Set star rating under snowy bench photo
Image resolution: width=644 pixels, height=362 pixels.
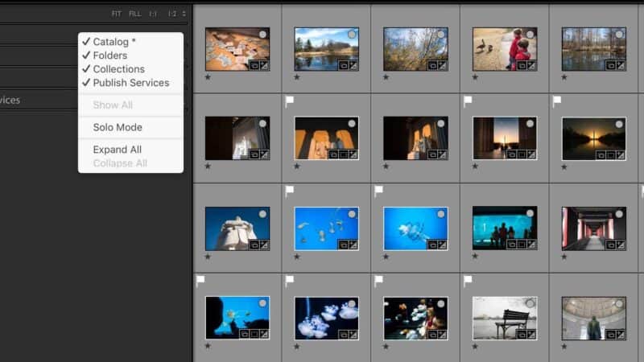coord(475,347)
